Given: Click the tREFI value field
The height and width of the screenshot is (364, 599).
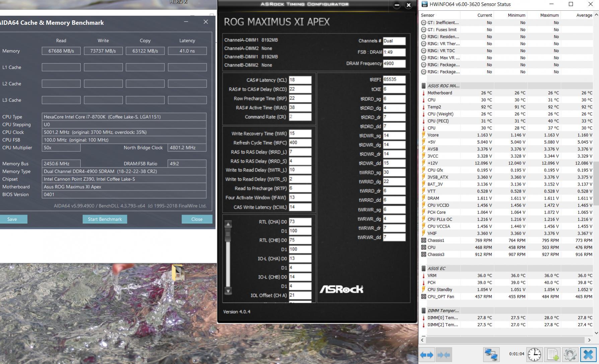Looking at the screenshot, I should click(x=394, y=80).
